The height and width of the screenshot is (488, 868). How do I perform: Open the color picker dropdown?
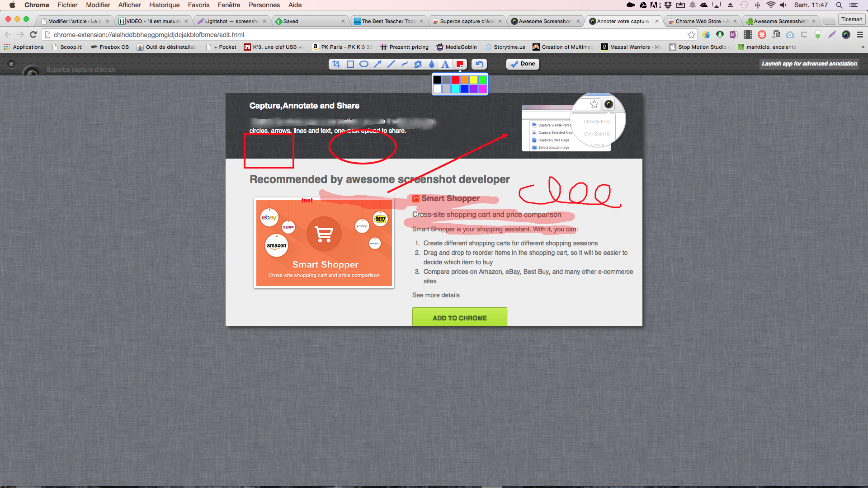pyautogui.click(x=459, y=64)
